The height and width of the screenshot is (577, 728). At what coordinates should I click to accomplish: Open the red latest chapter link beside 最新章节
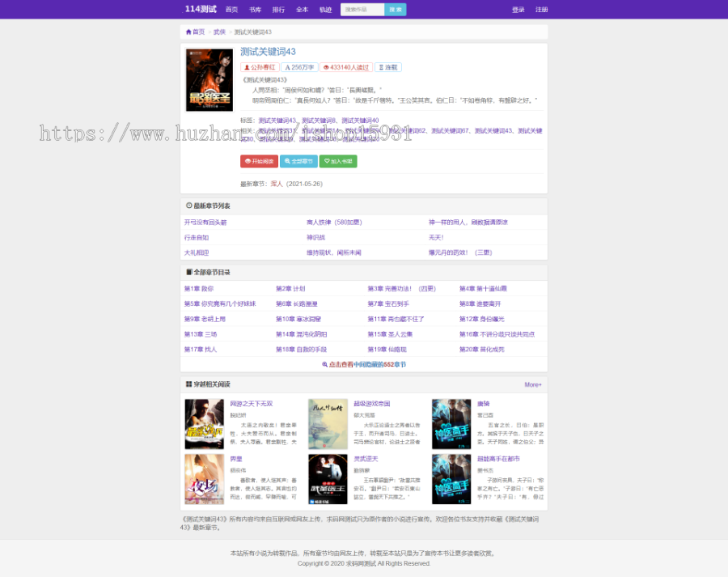click(x=277, y=184)
